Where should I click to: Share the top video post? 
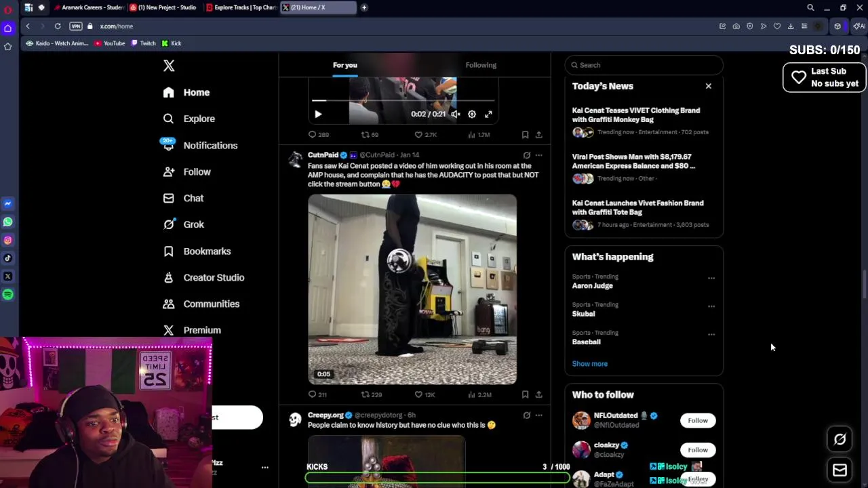tap(538, 135)
